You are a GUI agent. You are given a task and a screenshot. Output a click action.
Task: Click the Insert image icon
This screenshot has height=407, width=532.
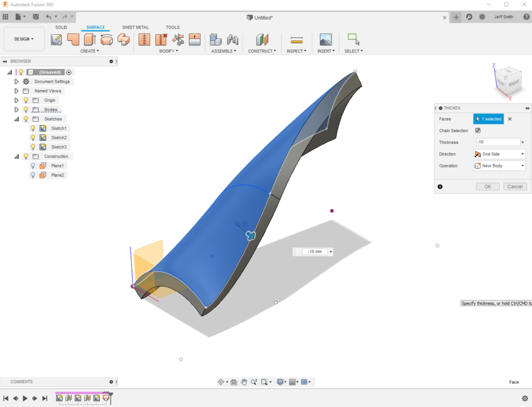(325, 40)
